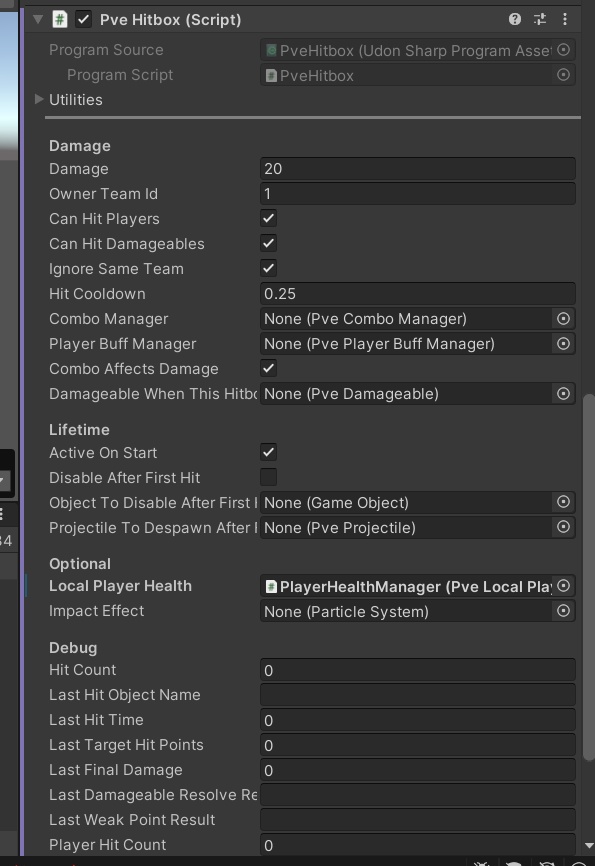This screenshot has height=866, width=595.
Task: Toggle Can Hit Players checkbox
Action: pos(268,218)
